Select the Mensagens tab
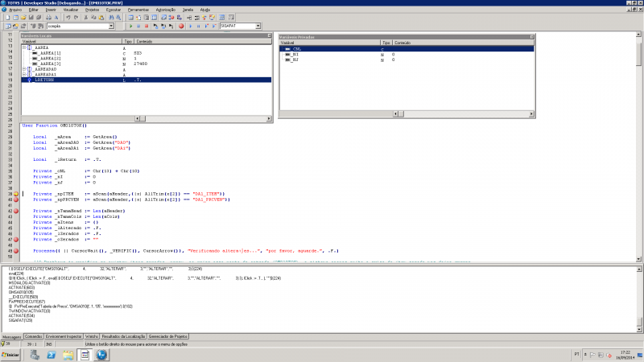This screenshot has height=362, width=644. (11, 336)
